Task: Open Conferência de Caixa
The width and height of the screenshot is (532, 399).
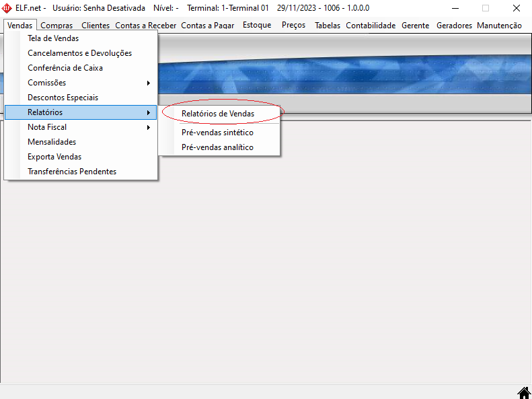Action: 81,68
